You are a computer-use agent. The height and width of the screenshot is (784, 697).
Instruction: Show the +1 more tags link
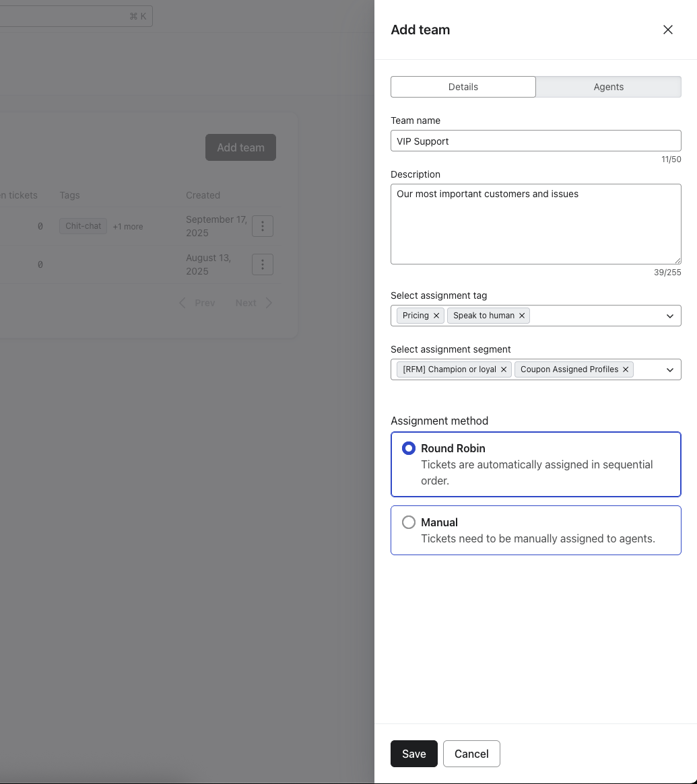pos(128,227)
